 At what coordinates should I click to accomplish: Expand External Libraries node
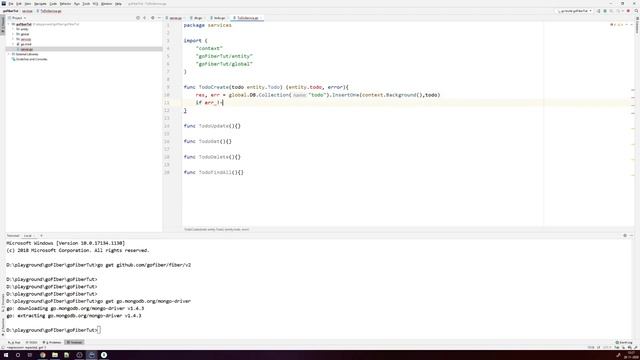click(x=9, y=54)
